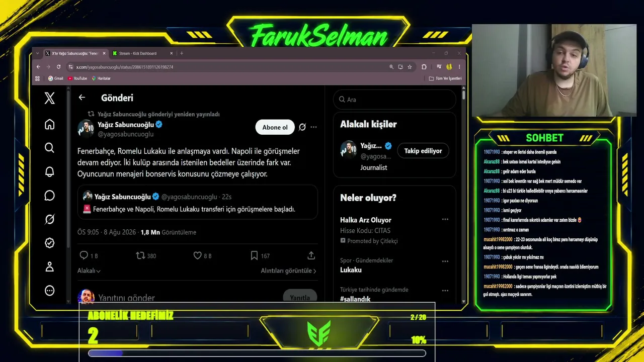Image resolution: width=644 pixels, height=362 pixels.
Task: Open the Chrome three-dot menu
Action: 459,67
